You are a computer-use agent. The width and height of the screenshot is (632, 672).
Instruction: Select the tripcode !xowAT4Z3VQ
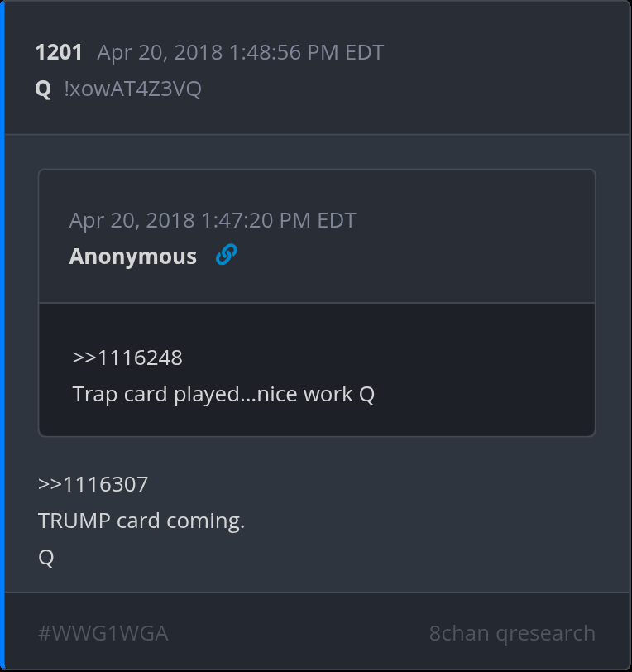coord(132,89)
